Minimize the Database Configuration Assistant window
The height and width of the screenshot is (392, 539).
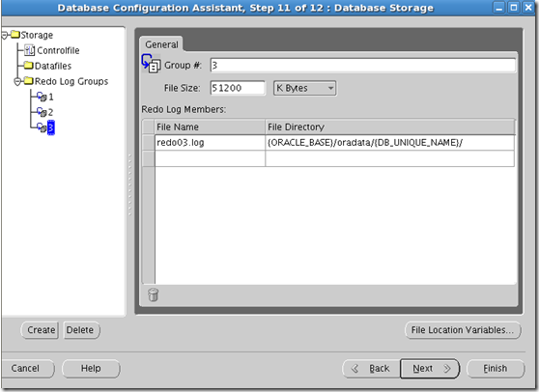tap(498, 8)
